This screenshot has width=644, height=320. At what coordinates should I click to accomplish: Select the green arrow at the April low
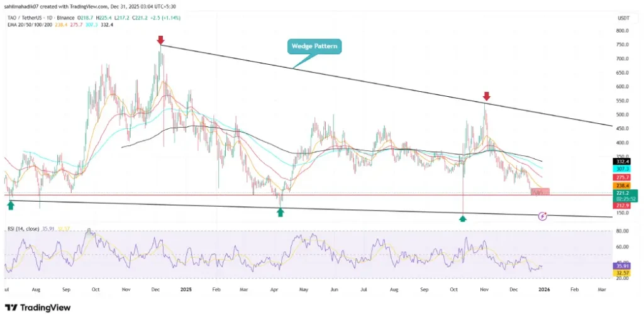point(280,212)
